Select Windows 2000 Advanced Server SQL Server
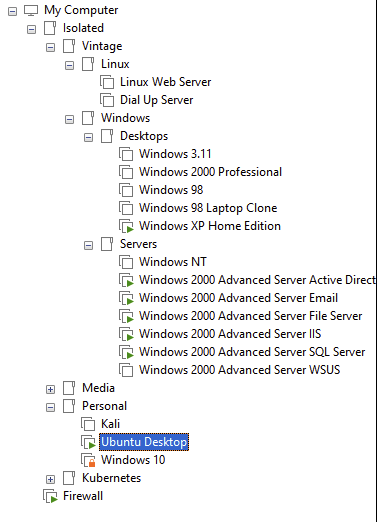 tap(252, 352)
